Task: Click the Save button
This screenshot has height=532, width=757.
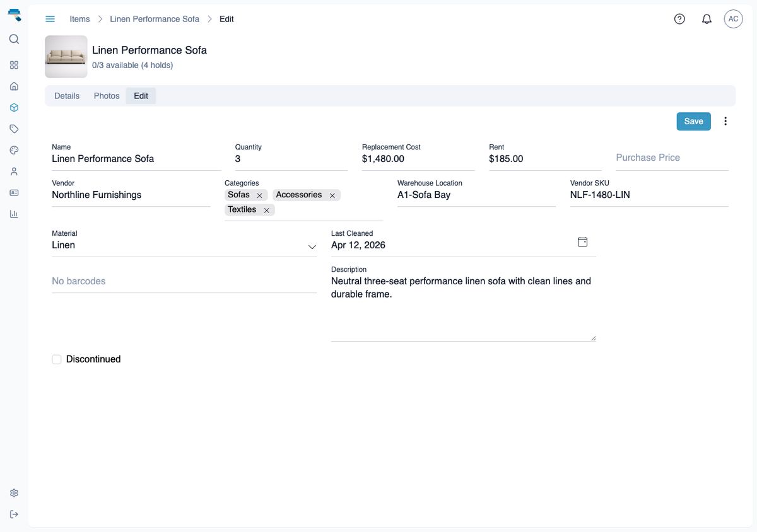Action: (x=693, y=122)
